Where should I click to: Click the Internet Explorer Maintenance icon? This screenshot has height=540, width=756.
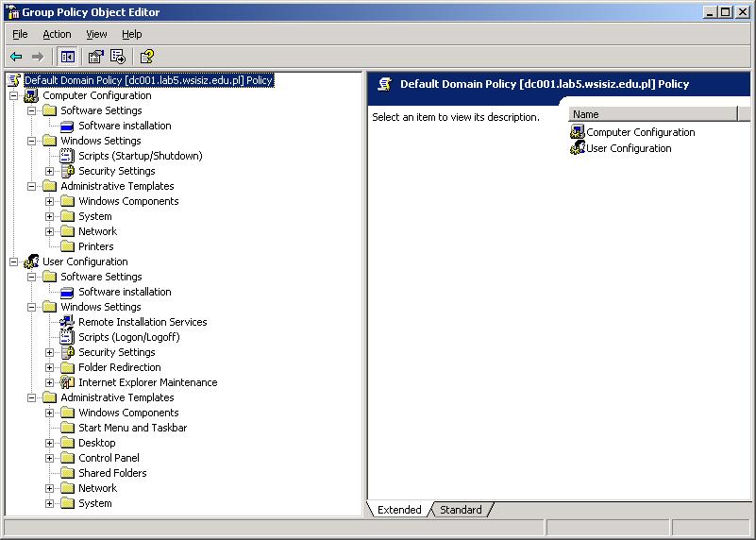pos(67,382)
